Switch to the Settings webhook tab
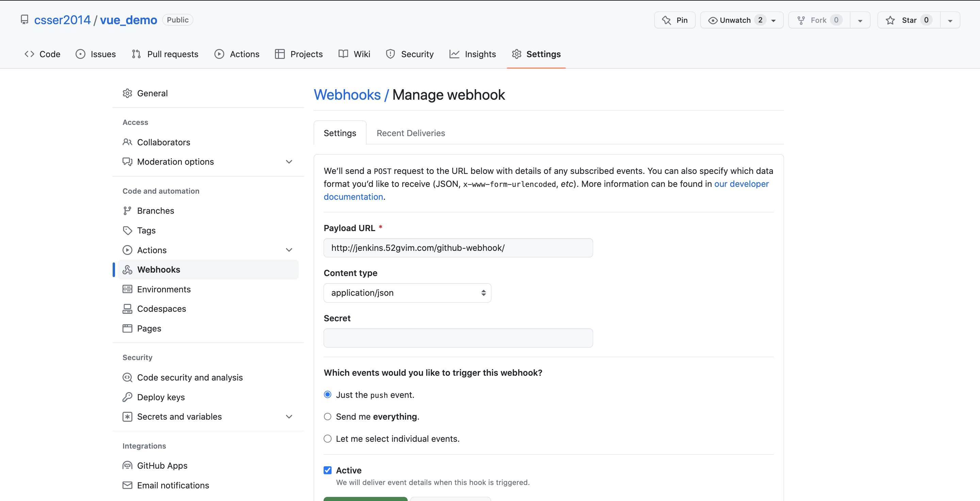Viewport: 980px width, 501px height. click(340, 133)
